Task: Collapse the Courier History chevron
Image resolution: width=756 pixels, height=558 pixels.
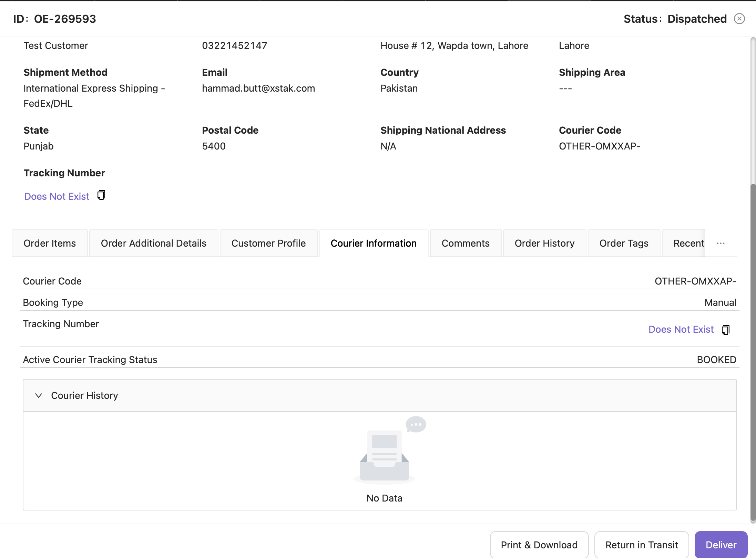Action: (39, 395)
